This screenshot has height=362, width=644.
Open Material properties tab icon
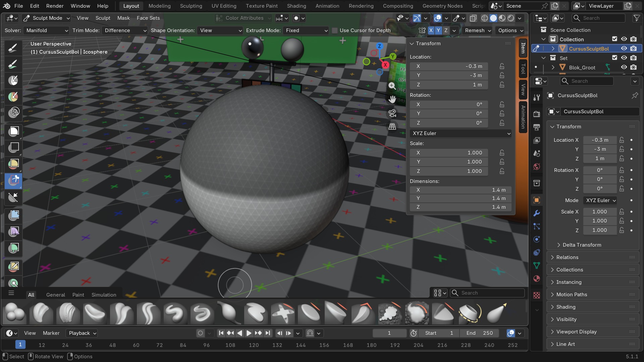point(537,279)
